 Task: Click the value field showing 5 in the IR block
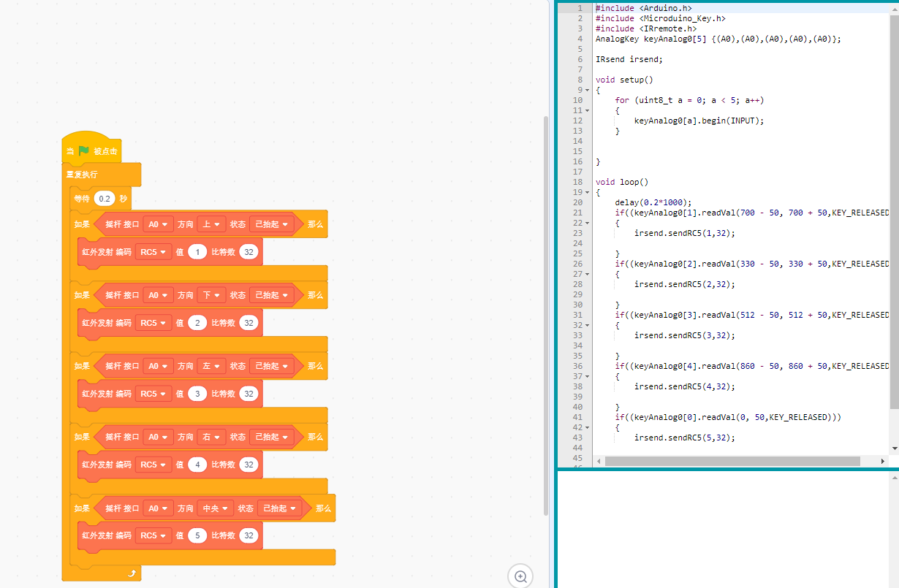coord(197,535)
